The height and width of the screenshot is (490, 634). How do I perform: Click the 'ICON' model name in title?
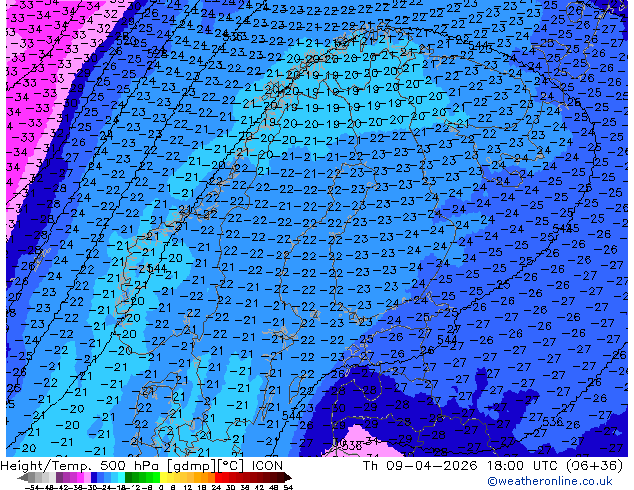pos(267,466)
